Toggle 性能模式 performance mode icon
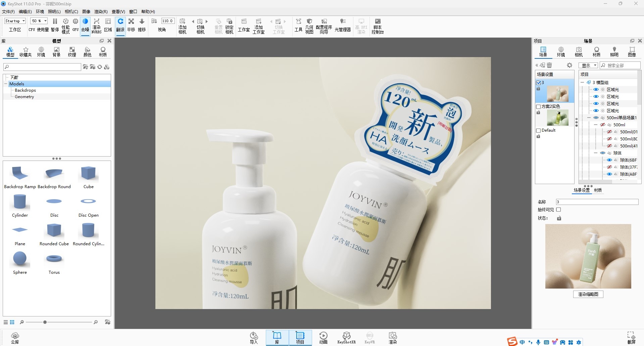Screen dimensions: 644x346 click(x=65, y=26)
